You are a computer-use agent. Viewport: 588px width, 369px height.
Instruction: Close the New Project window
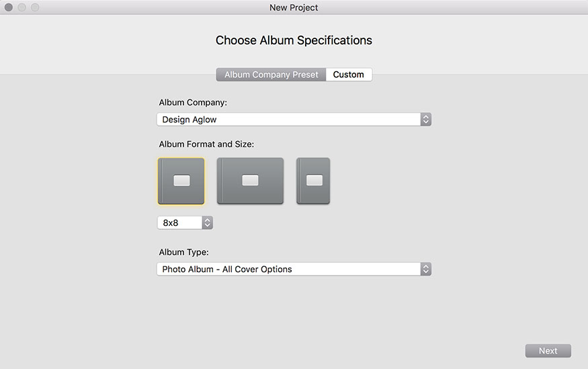tap(9, 7)
